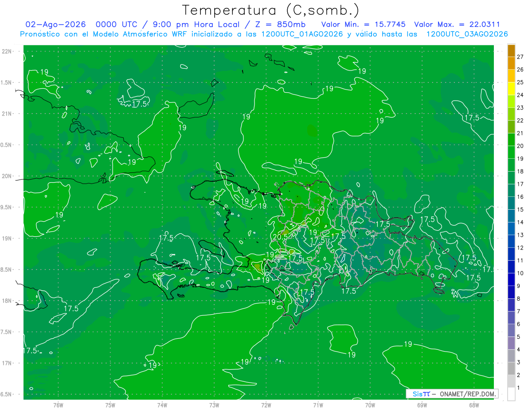532x411 pixels.
Task: Click the "1200UTC_03AGO2026" valid-until time
Action: [467, 34]
